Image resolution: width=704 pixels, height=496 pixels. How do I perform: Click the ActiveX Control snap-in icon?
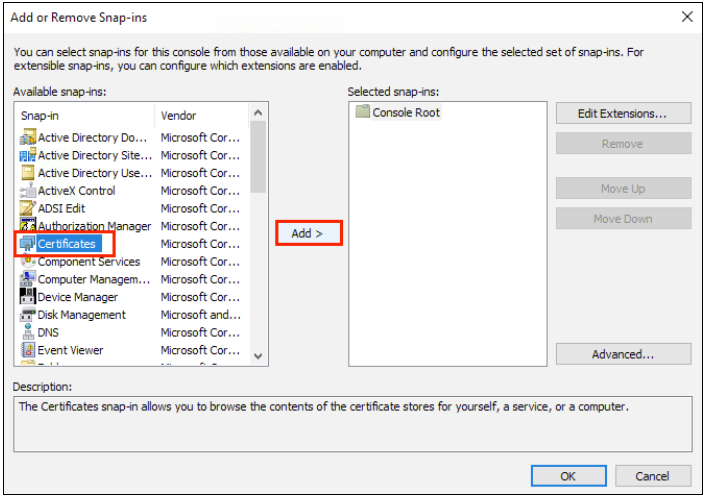click(28, 191)
